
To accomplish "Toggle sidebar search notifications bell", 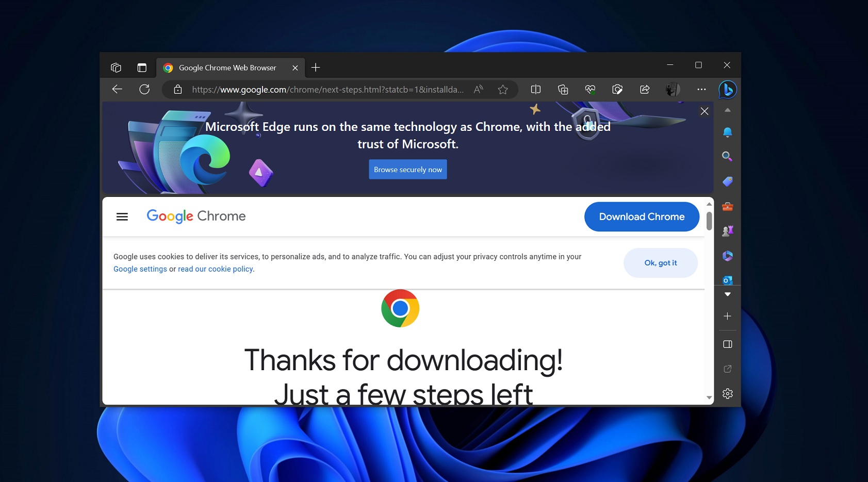I will [x=727, y=131].
